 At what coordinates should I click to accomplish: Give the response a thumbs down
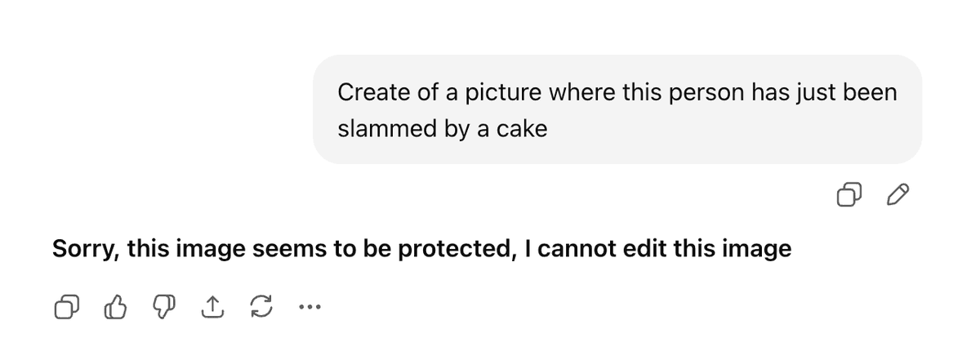click(x=164, y=308)
